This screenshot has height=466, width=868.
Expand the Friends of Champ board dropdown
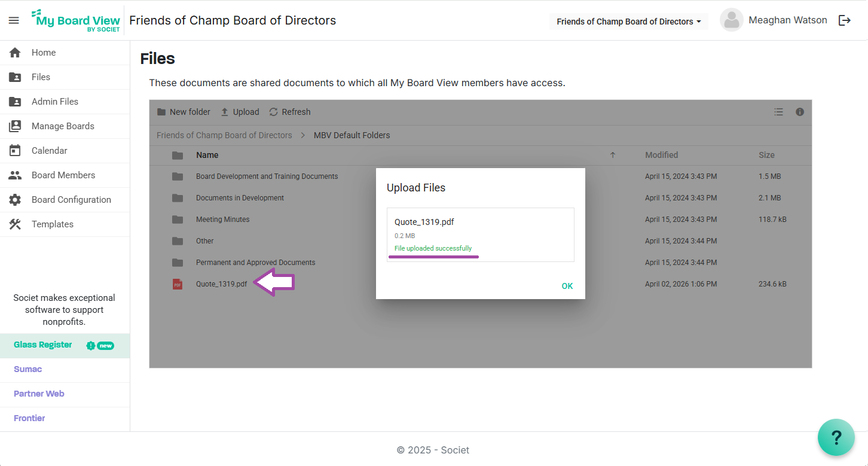628,22
